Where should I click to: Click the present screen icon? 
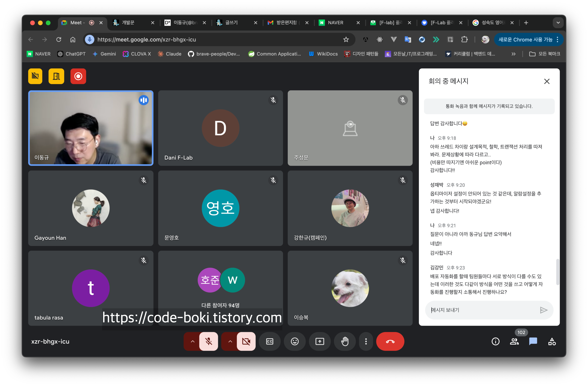pyautogui.click(x=319, y=341)
